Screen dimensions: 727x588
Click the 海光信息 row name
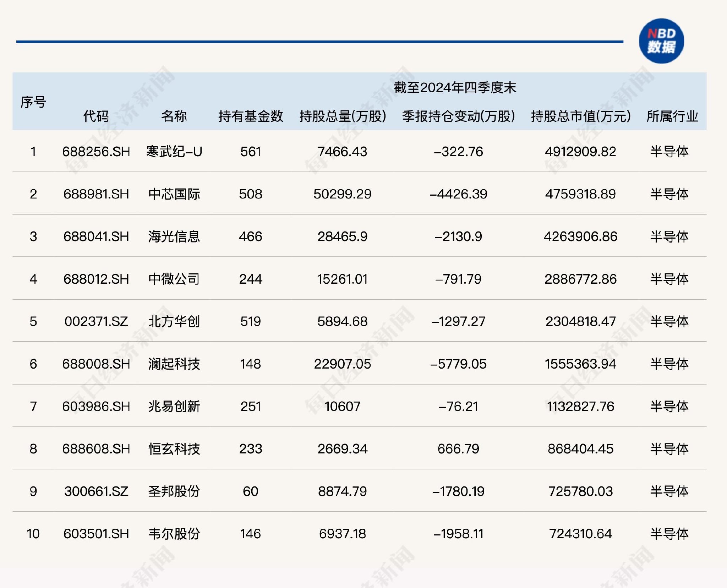pyautogui.click(x=174, y=236)
